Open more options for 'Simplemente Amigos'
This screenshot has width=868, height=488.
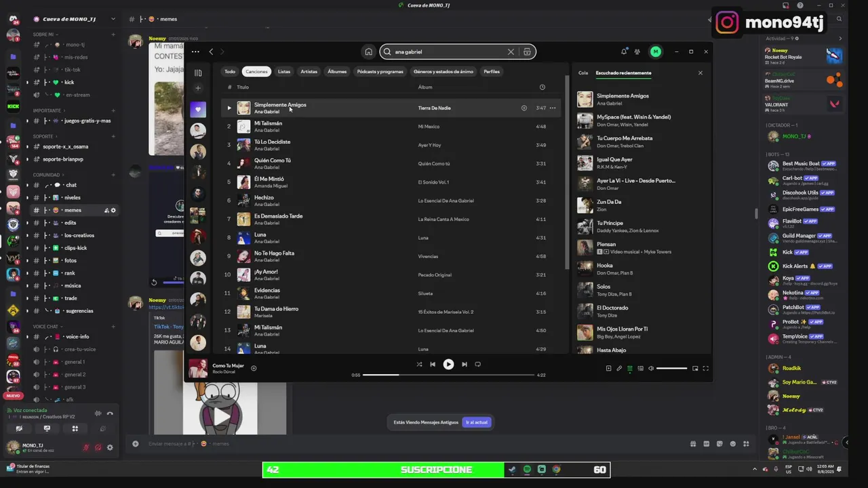(553, 108)
